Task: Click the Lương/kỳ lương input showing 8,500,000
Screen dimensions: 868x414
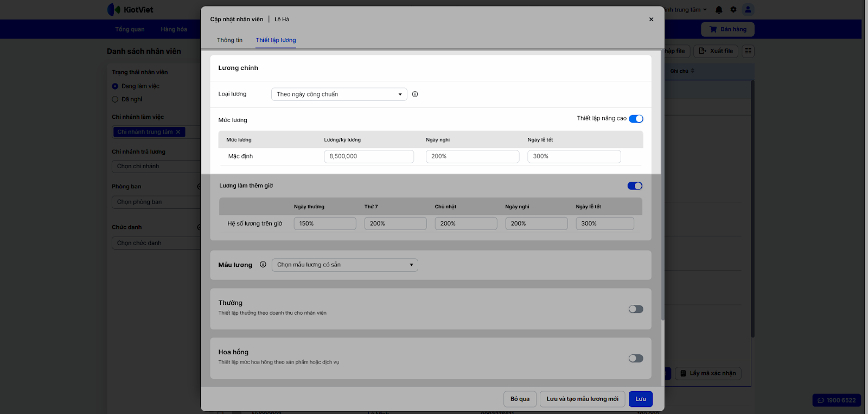Action: (369, 156)
